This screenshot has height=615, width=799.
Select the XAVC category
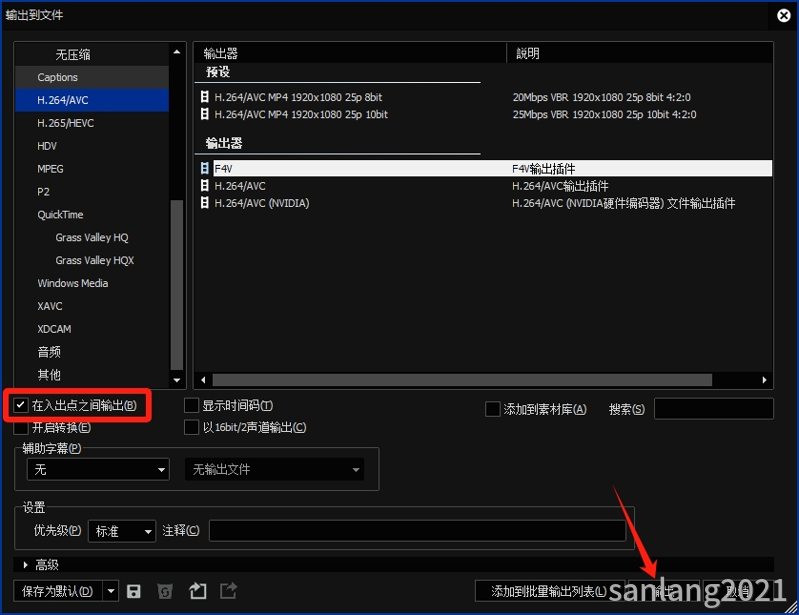[92, 306]
